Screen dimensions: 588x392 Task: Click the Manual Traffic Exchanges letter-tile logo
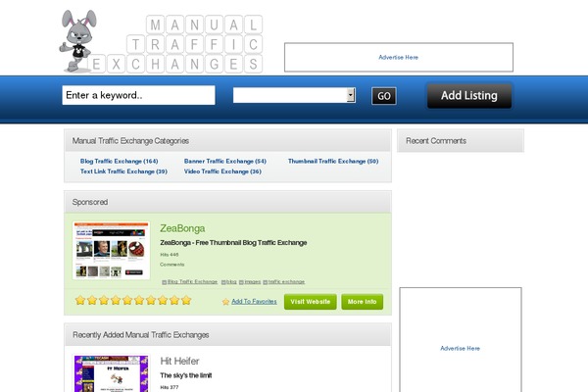pos(175,44)
